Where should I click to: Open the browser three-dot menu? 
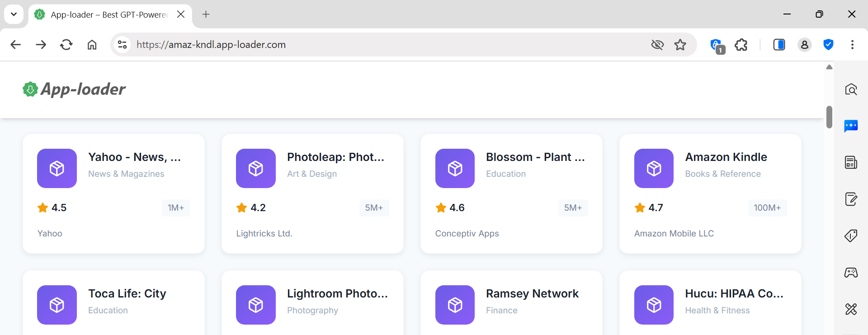click(x=852, y=45)
